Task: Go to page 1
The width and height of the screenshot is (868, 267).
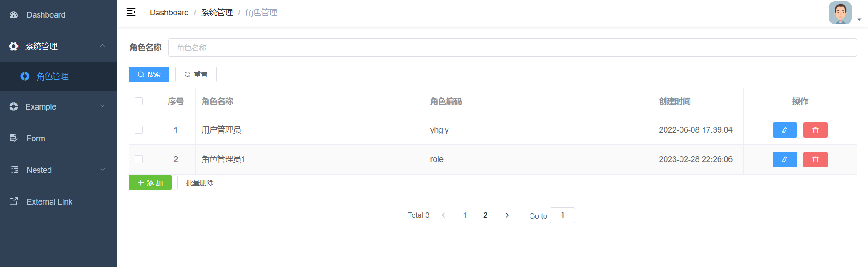Action: 465,215
